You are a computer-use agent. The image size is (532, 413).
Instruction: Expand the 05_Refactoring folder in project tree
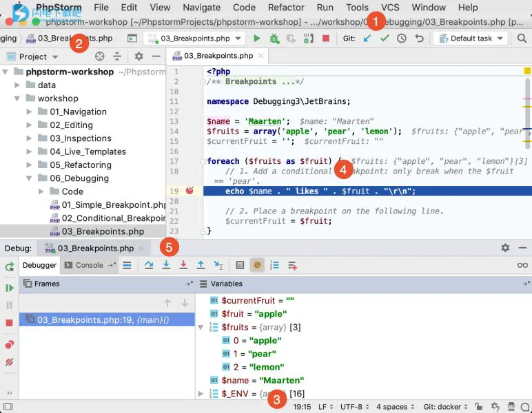[30, 165]
